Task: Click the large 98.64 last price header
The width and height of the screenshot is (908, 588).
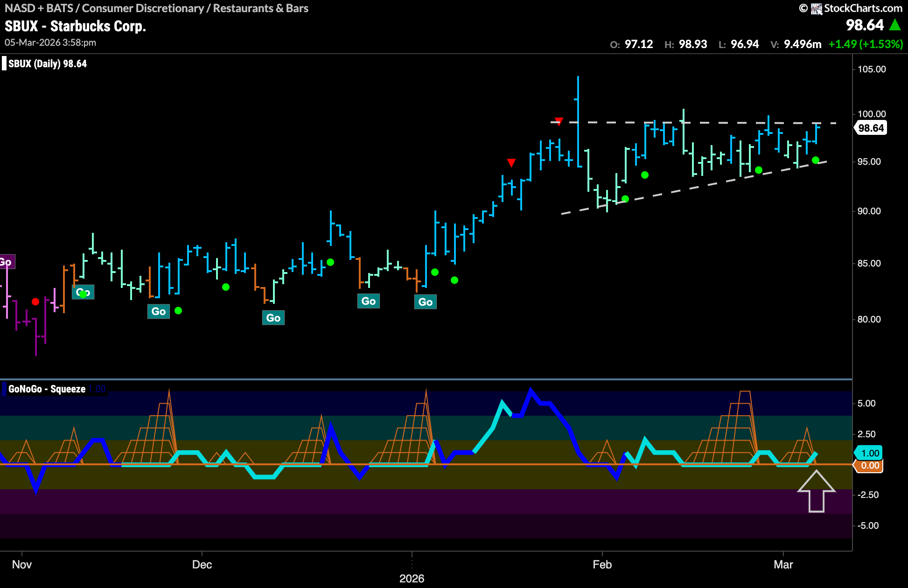Action: click(865, 25)
